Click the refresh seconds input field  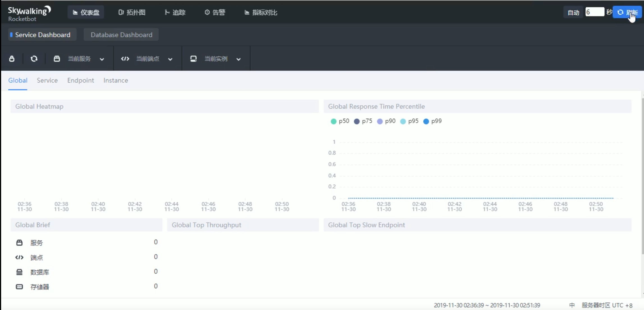point(594,12)
